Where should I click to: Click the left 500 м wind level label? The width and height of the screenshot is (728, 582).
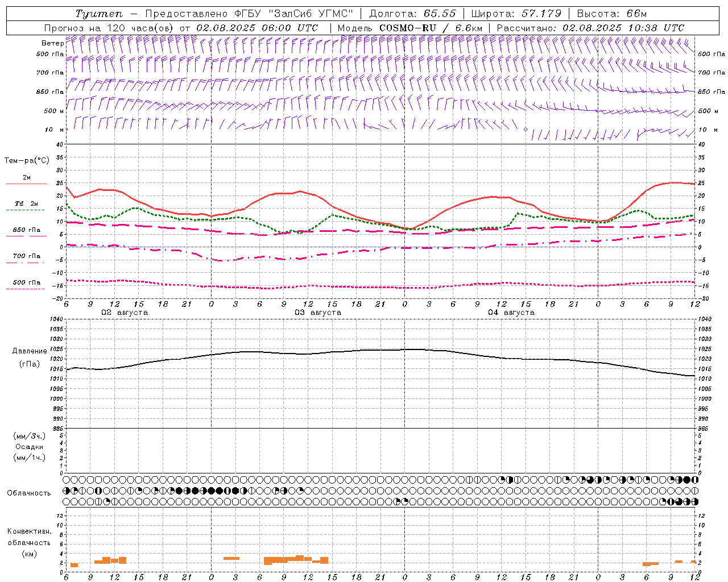click(54, 111)
